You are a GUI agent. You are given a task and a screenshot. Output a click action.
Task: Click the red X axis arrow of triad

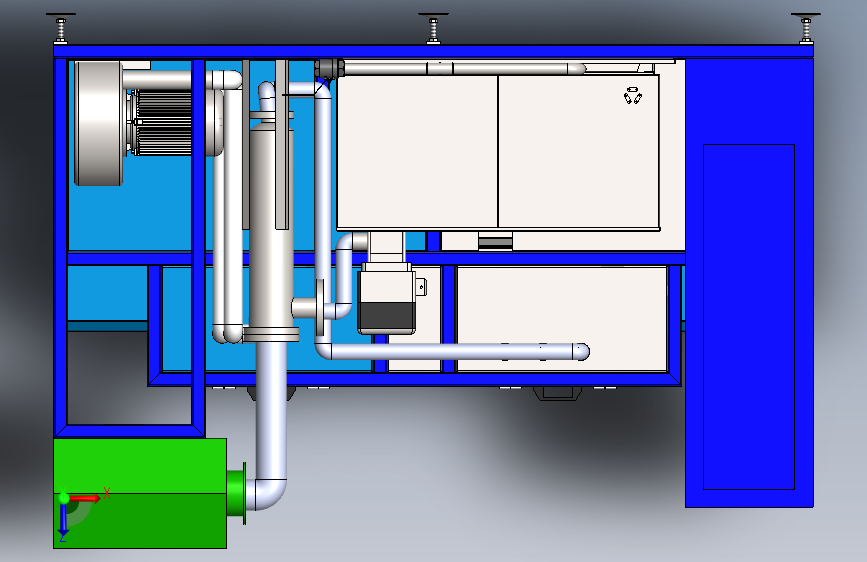click(x=85, y=498)
